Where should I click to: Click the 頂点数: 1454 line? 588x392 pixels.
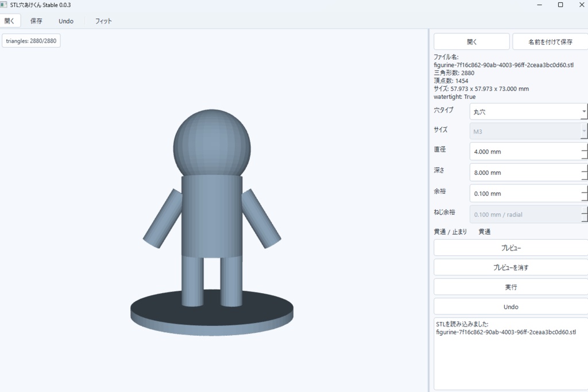pyautogui.click(x=451, y=80)
